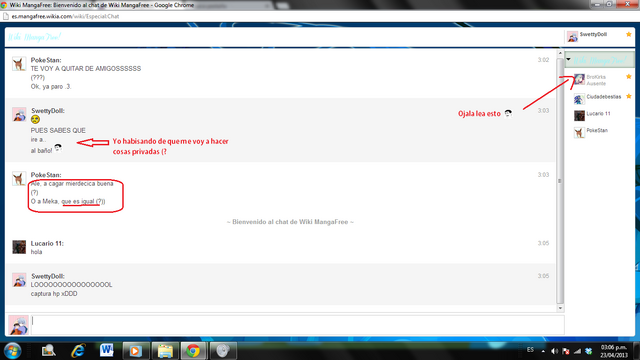The image size is (640, 360).
Task: Click the volume speaker tray icon
Action: [x=554, y=351]
